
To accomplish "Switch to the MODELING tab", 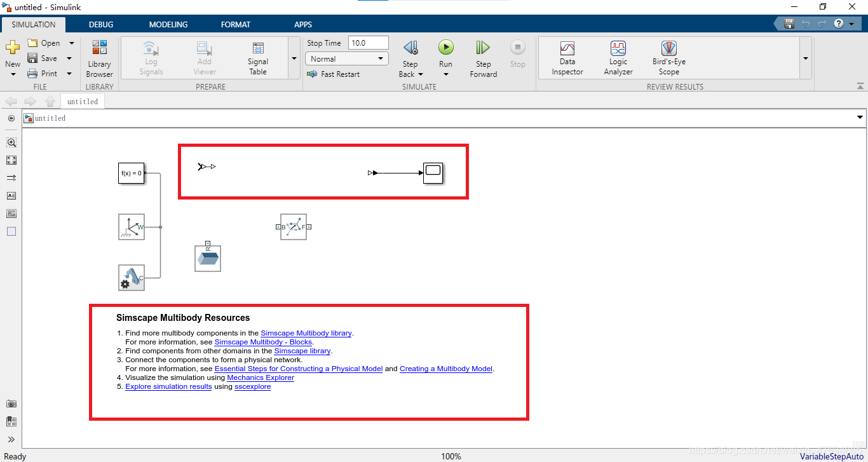I will (168, 24).
